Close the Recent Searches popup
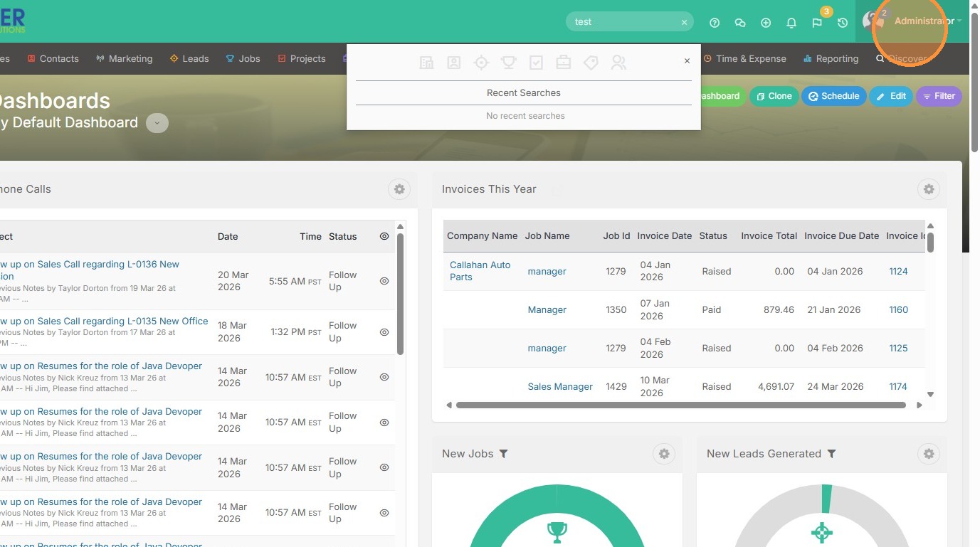The width and height of the screenshot is (980, 547). [687, 61]
